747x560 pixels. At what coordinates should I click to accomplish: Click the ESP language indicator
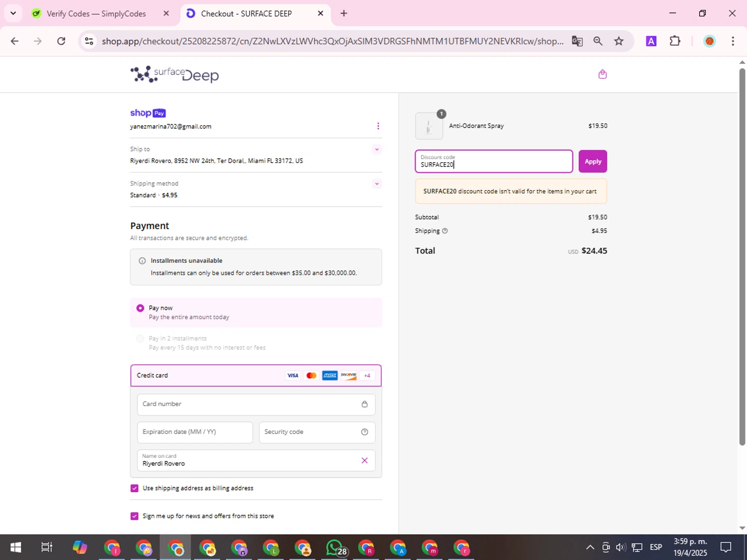coord(656,548)
